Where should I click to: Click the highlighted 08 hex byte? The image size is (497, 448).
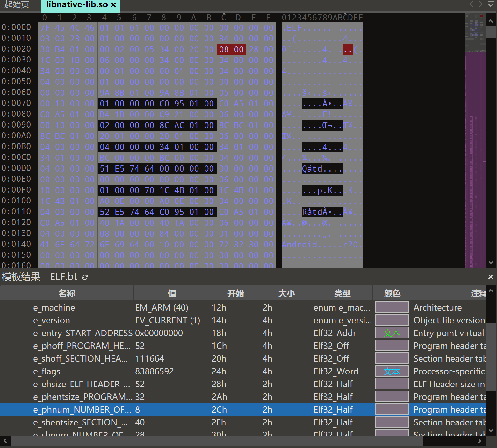[224, 49]
